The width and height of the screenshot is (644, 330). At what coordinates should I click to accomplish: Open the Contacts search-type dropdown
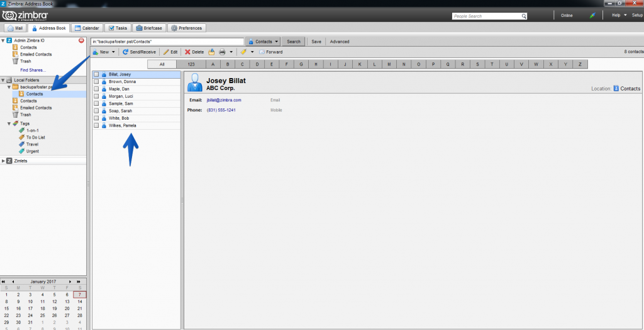[x=263, y=42]
